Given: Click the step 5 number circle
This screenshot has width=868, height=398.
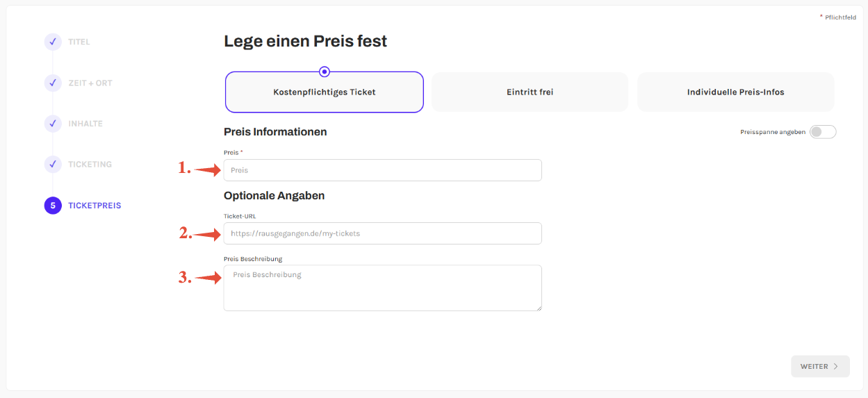Looking at the screenshot, I should coord(53,206).
